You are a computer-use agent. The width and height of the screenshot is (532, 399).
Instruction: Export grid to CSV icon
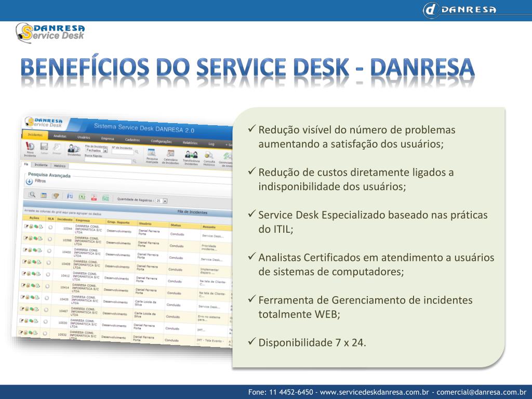[x=106, y=198]
